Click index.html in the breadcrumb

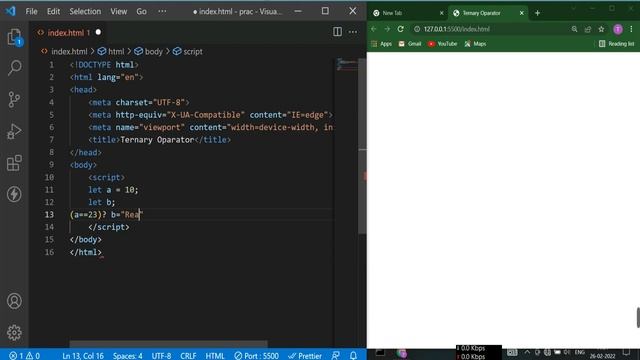[x=69, y=51]
